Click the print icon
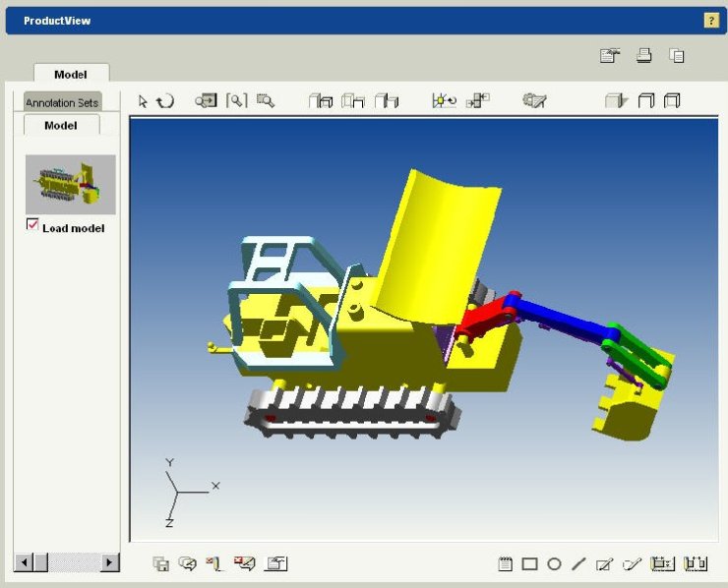This screenshot has height=588, width=728. 644,56
